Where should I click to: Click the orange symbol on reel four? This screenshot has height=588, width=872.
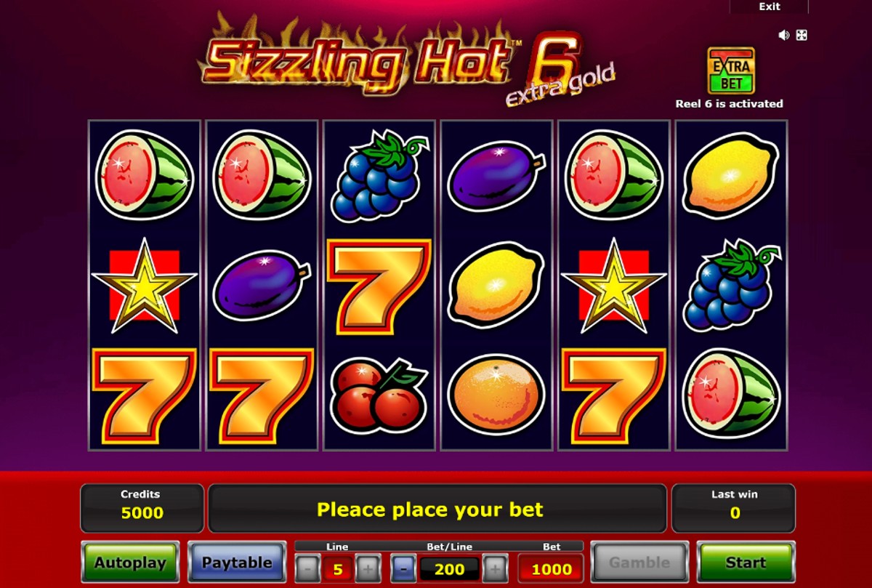point(496,397)
